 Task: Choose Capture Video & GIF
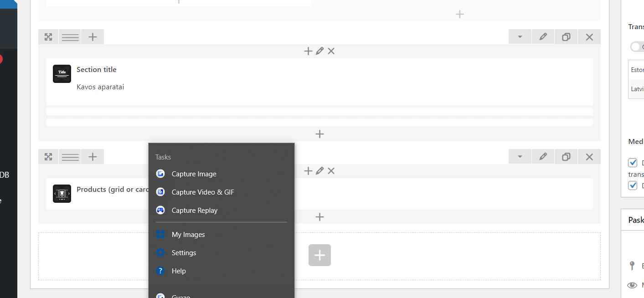(222, 192)
